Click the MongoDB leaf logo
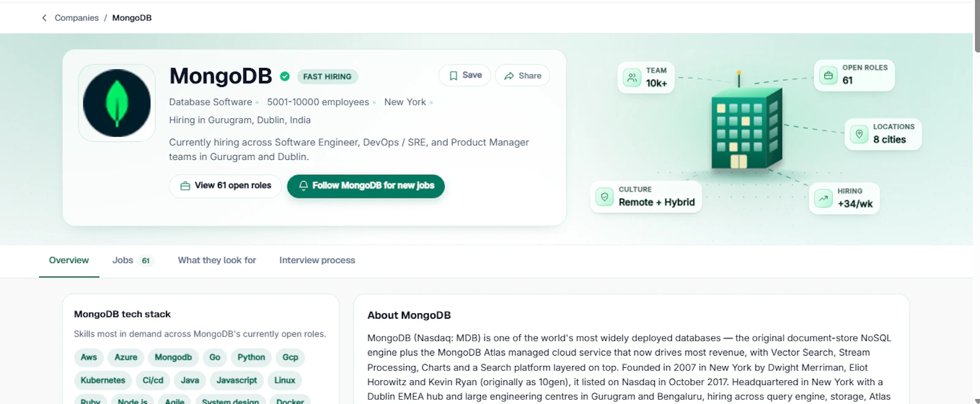The width and height of the screenshot is (980, 404). [117, 103]
